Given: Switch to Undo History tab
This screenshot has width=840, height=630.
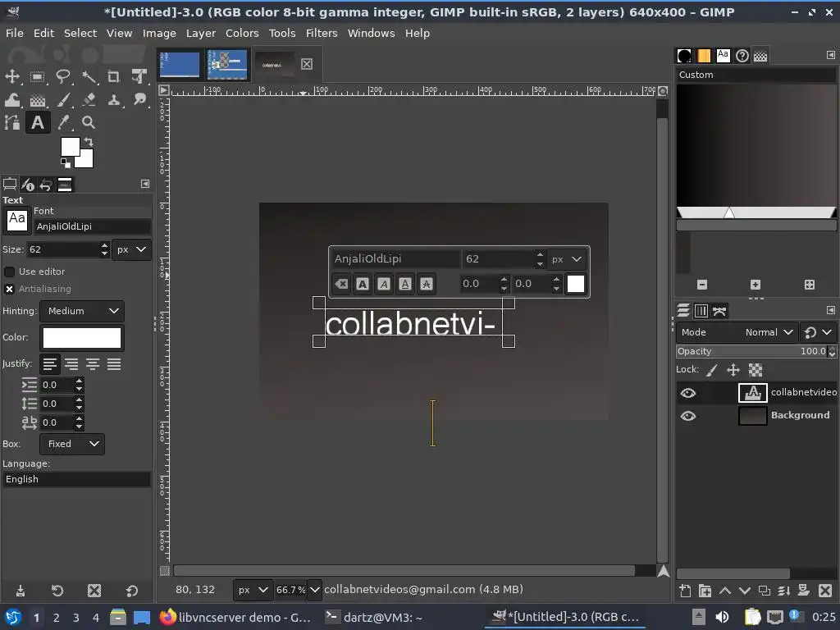Looking at the screenshot, I should 46,185.
